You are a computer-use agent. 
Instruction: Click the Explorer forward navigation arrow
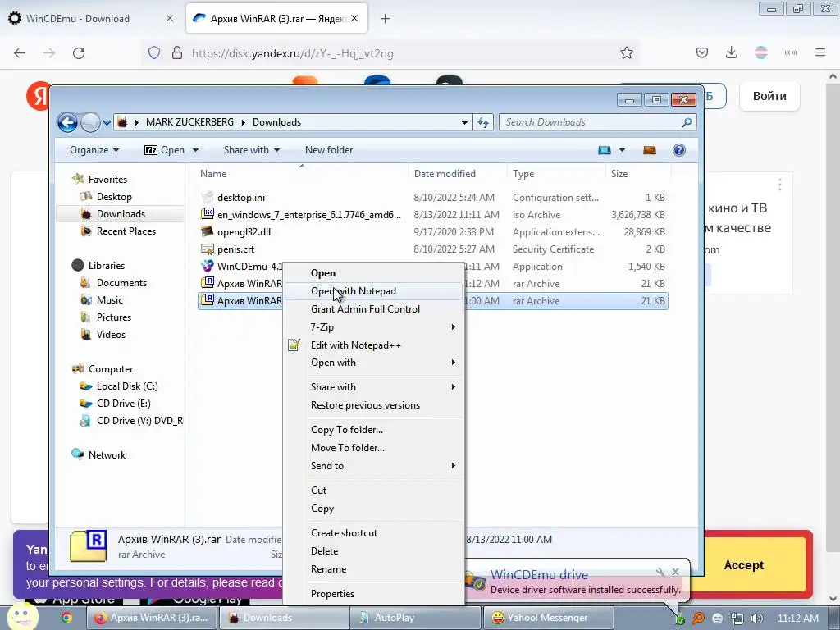coord(90,123)
